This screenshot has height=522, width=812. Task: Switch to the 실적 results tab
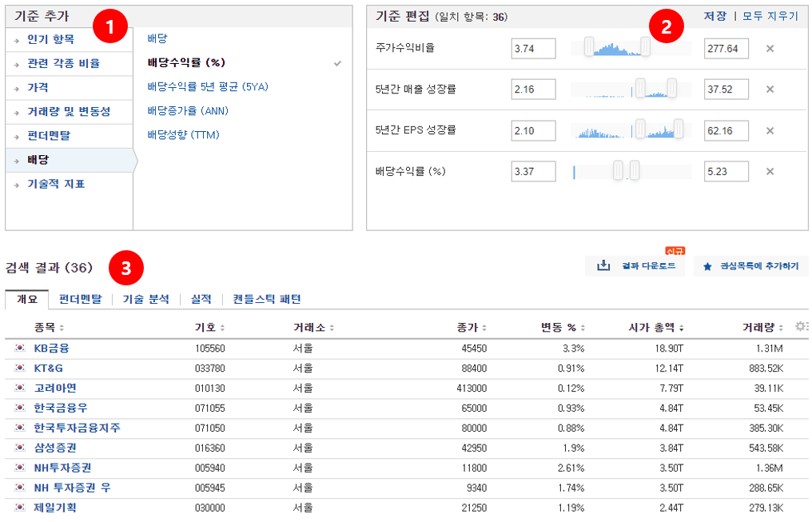[x=201, y=299]
